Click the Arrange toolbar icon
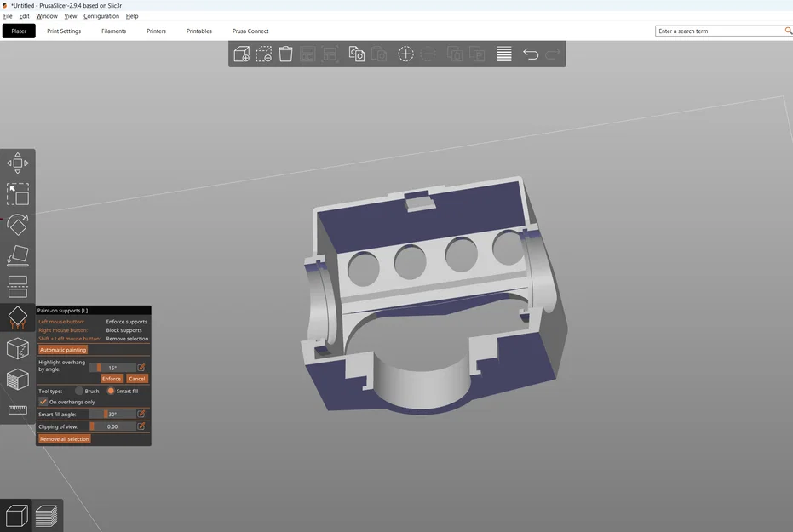Image resolution: width=793 pixels, height=532 pixels. click(x=307, y=54)
